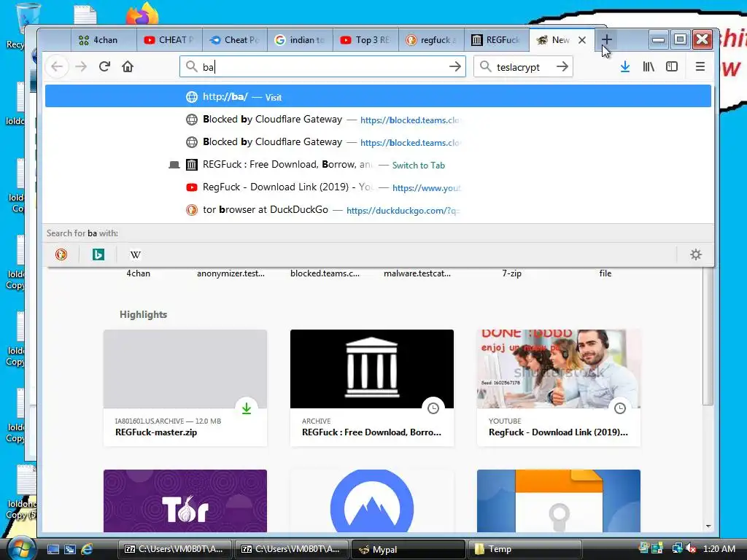This screenshot has height=560, width=747.
Task: Activate second 7-Zip C:\Users taskbar button
Action: point(292,549)
